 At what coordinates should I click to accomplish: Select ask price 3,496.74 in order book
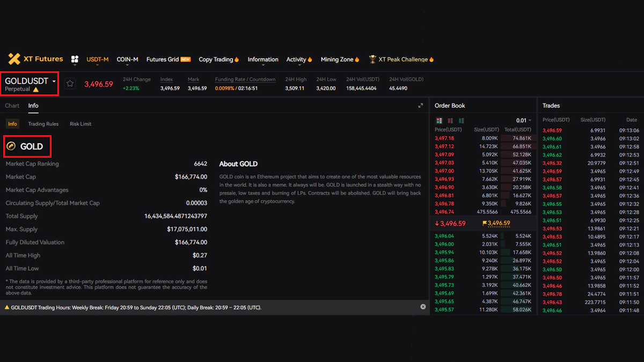click(444, 212)
